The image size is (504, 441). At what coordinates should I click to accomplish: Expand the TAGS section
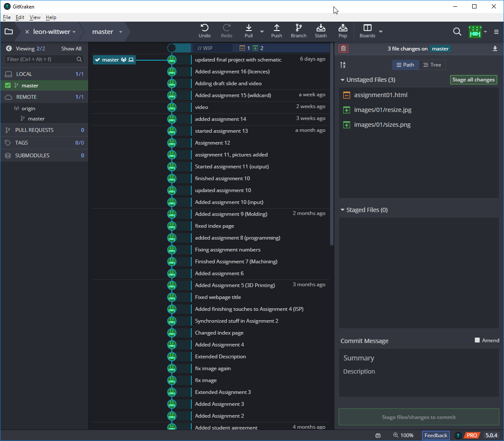[45, 142]
